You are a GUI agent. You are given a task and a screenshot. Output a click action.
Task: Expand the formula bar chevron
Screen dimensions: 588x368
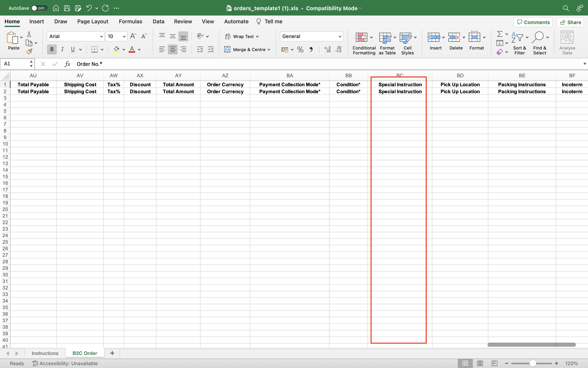(585, 64)
